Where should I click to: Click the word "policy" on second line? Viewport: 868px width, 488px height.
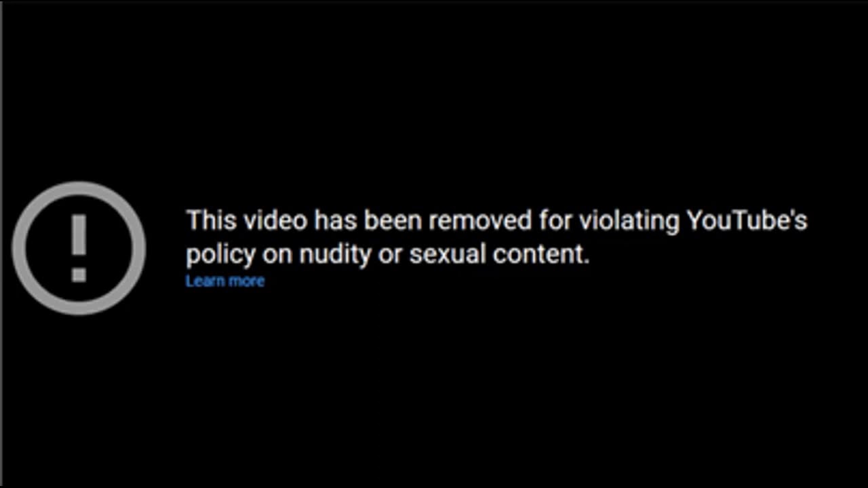pos(221,256)
